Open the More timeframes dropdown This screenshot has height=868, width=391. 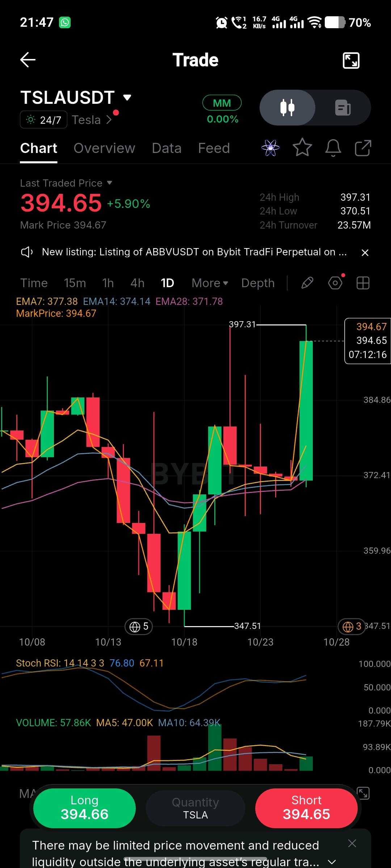210,283
